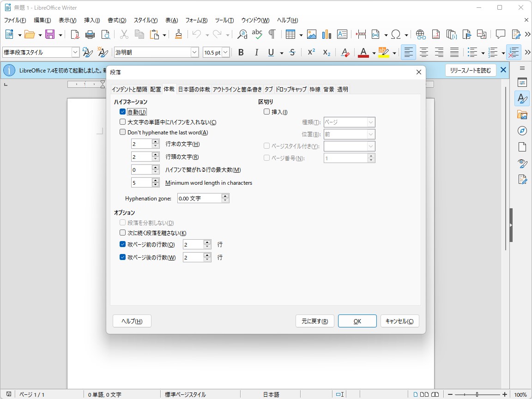Click Insert Page Break icon

click(x=361, y=34)
